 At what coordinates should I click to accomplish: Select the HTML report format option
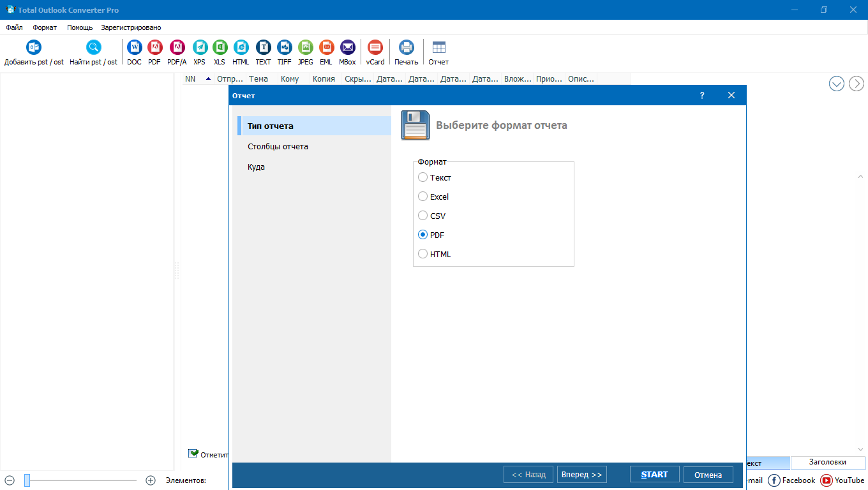pyautogui.click(x=423, y=254)
